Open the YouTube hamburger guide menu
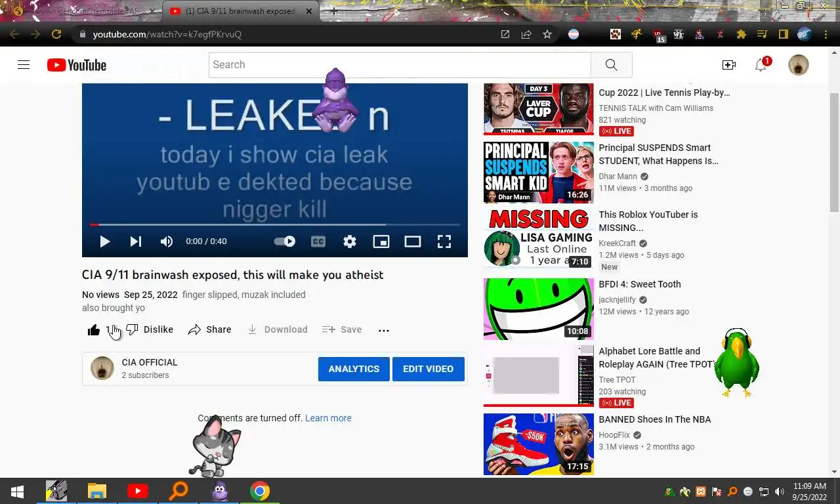This screenshot has height=504, width=840. (24, 65)
